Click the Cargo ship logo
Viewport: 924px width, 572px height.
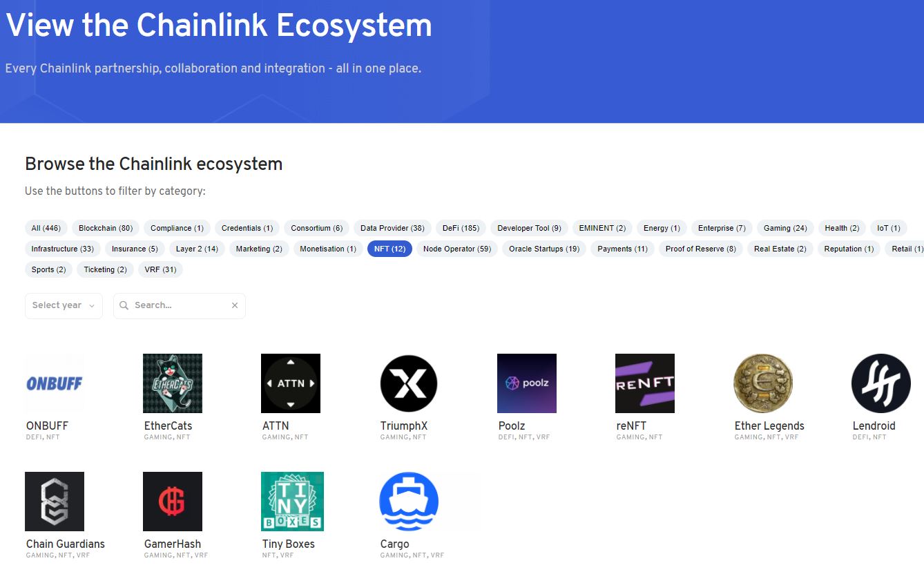click(409, 502)
